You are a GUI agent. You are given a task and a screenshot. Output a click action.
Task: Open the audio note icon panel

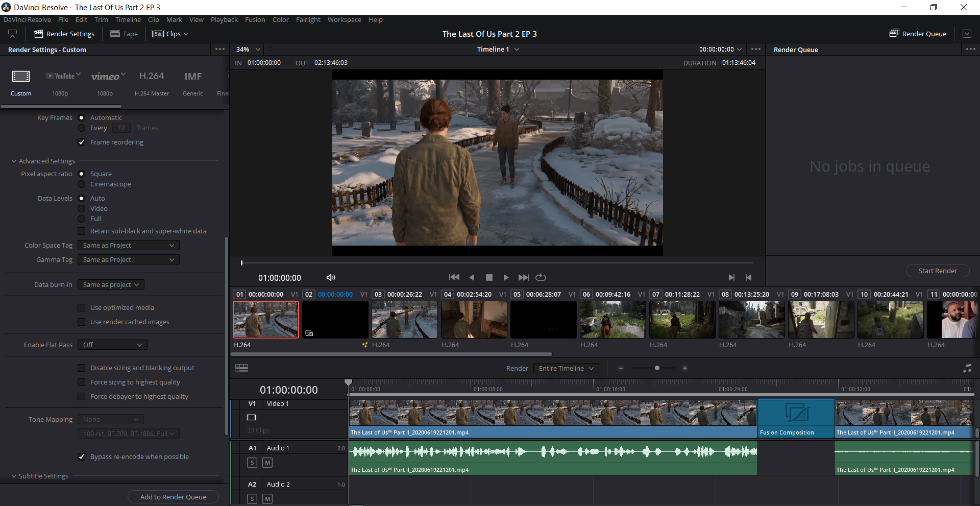tap(967, 368)
